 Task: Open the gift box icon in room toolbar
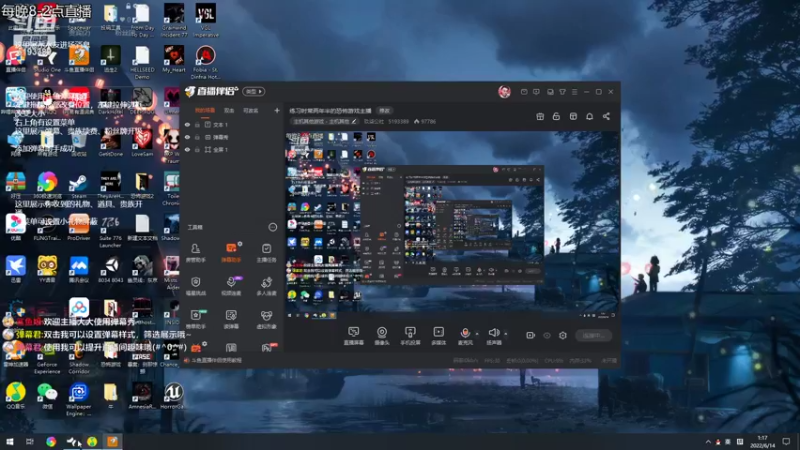(540, 116)
